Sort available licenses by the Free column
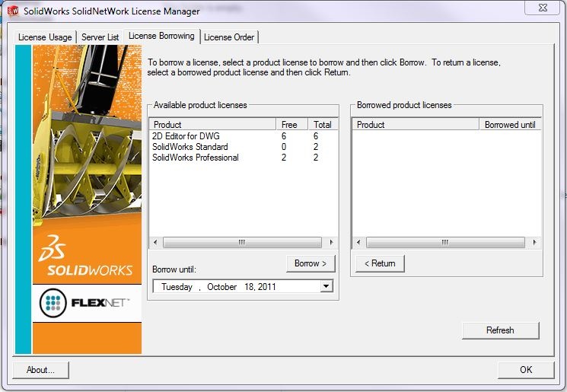Viewport: 567px width, 392px height. click(x=291, y=124)
